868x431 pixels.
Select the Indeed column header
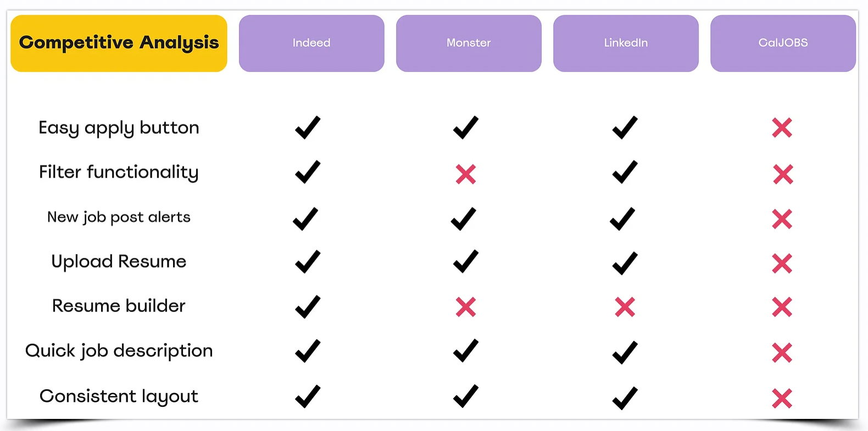[311, 43]
